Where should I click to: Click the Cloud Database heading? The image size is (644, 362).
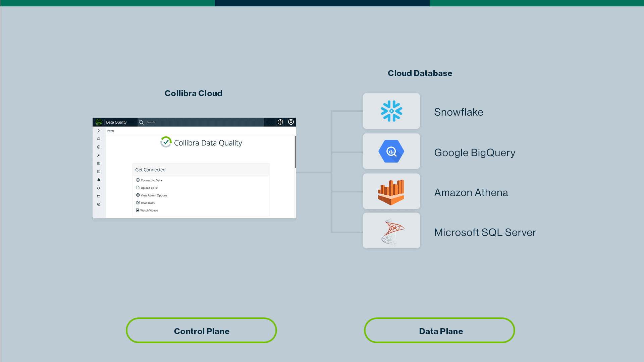420,73
